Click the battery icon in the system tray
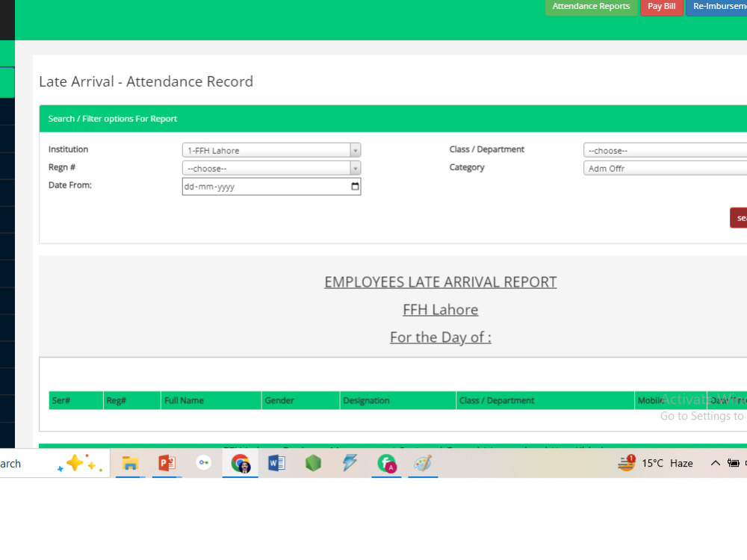 click(x=734, y=463)
